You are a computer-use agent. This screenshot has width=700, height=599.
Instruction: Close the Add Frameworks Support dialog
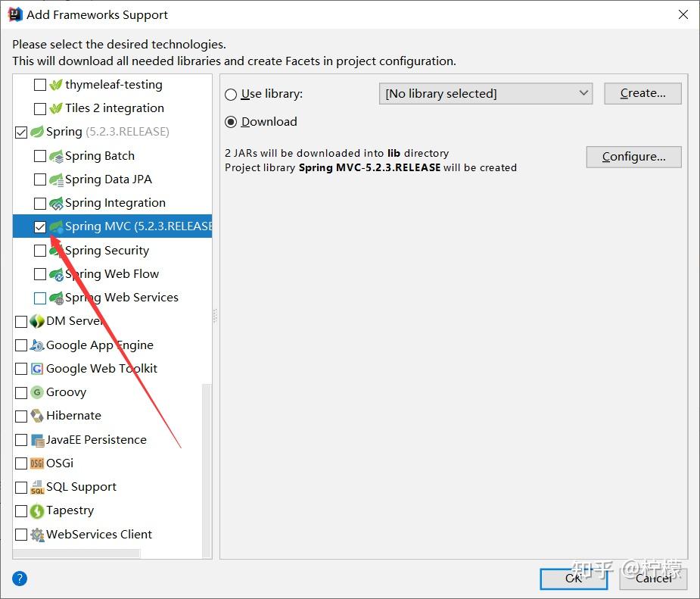pos(683,14)
